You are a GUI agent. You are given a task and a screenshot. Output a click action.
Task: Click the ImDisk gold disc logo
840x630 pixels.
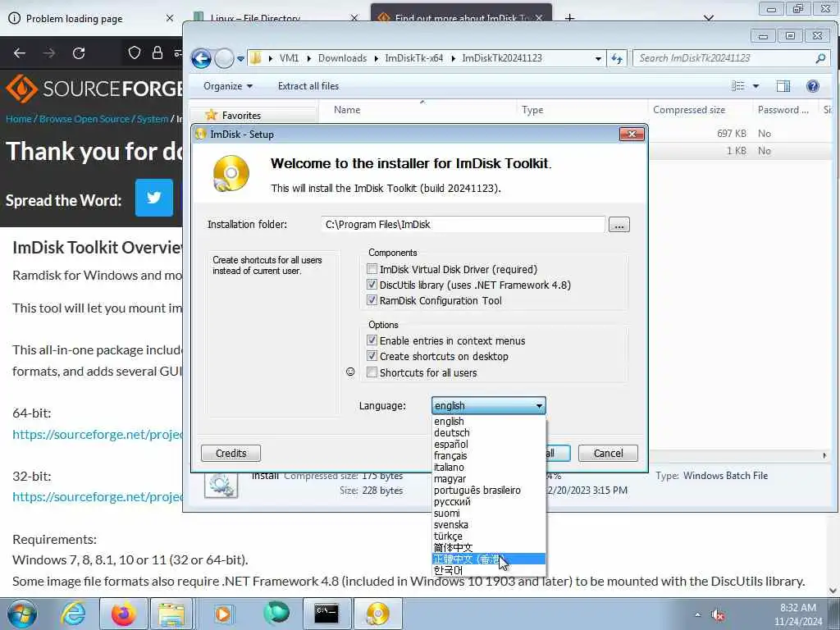(x=231, y=173)
